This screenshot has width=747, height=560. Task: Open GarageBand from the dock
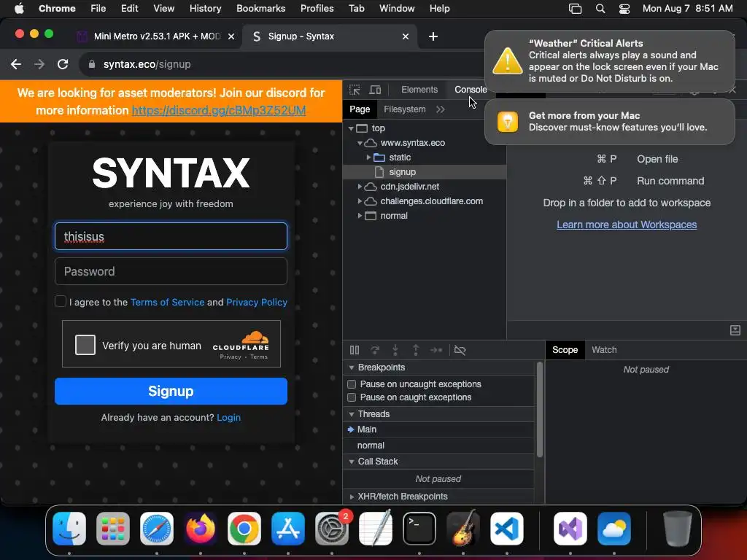pos(463,529)
